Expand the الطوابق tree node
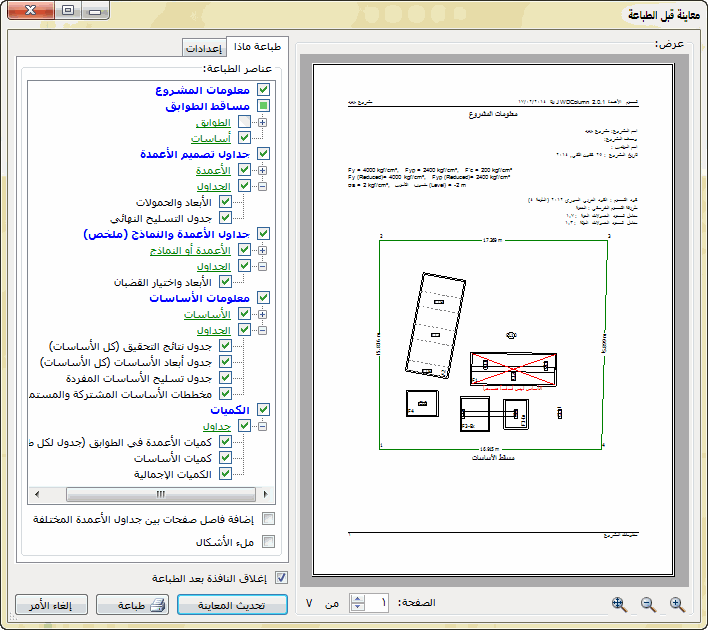The image size is (708, 630). tap(262, 122)
